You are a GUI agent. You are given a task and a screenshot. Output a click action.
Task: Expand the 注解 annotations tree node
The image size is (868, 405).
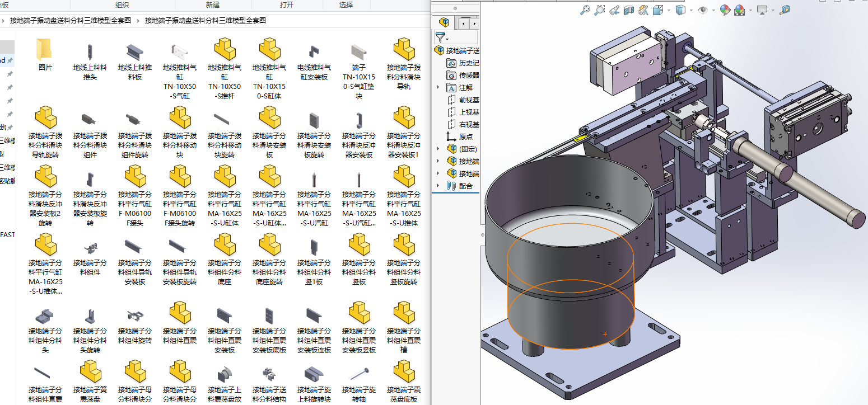[x=438, y=87]
